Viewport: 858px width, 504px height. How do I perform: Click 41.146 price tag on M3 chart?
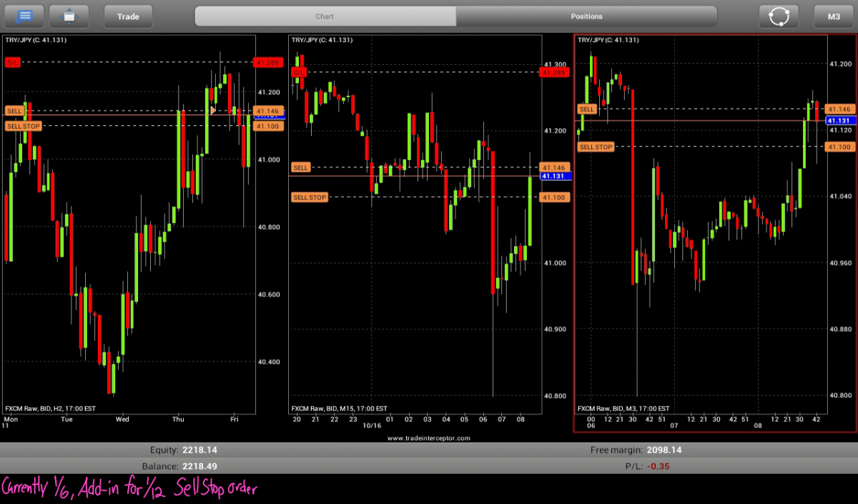[x=840, y=109]
